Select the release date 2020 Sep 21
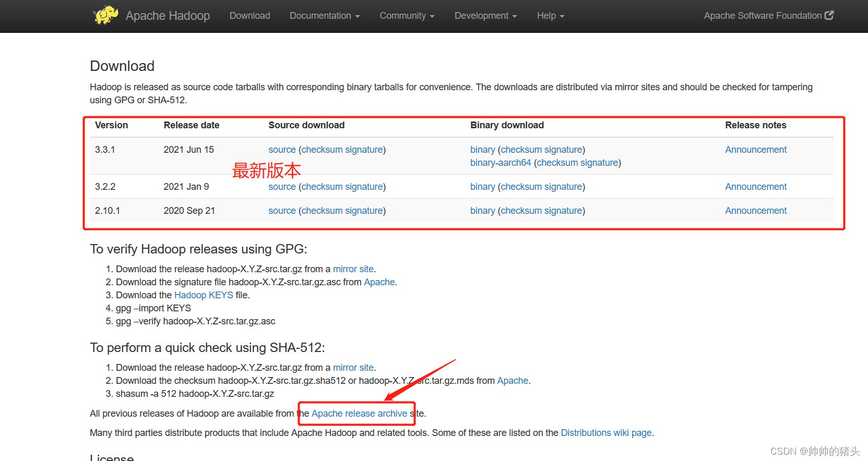 [x=189, y=211]
